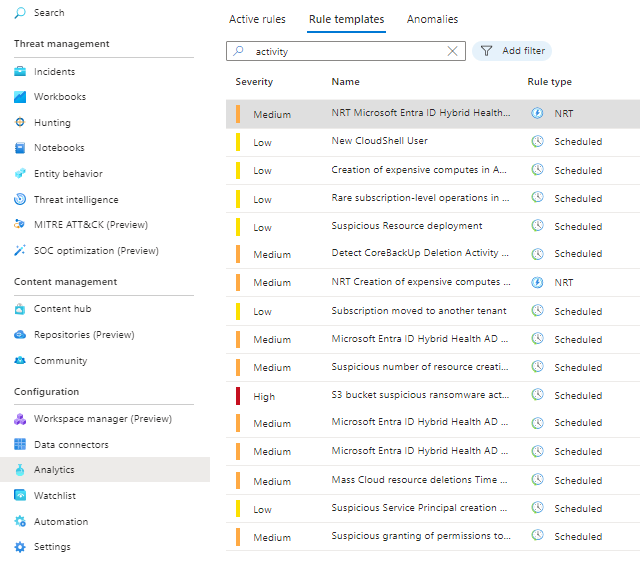
Task: Click the Analytics flask icon
Action: coord(20,470)
